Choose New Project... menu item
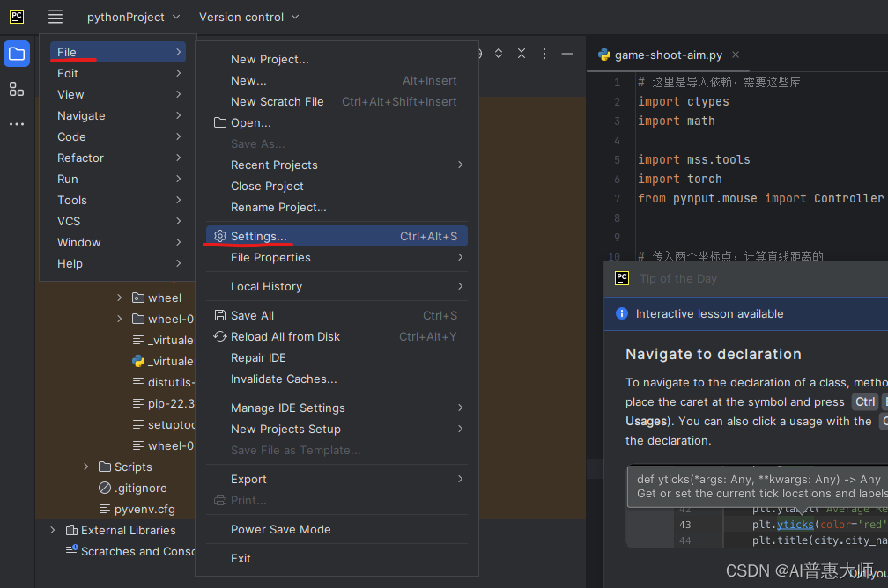 coord(337,60)
